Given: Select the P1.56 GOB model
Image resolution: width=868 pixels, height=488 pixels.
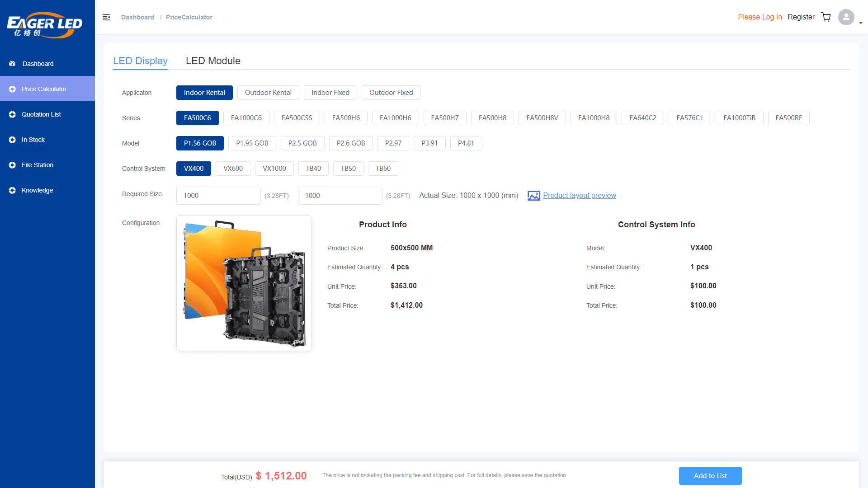Looking at the screenshot, I should [200, 143].
